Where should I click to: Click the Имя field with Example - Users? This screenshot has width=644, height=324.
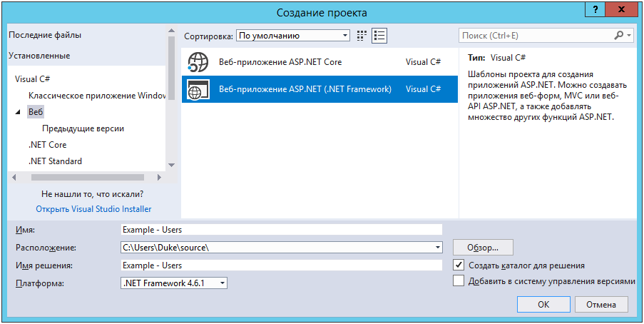click(281, 229)
